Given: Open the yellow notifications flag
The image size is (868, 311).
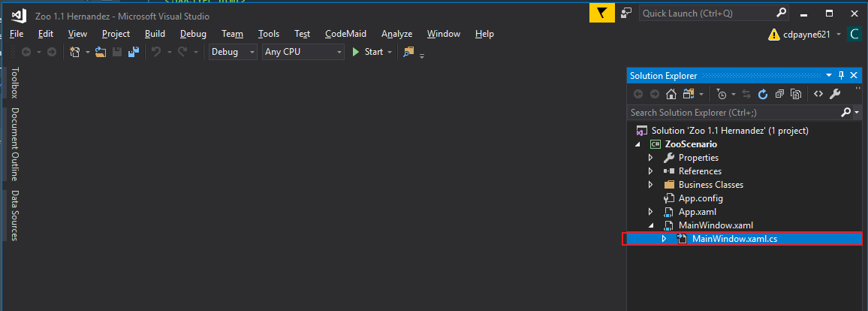Looking at the screenshot, I should pos(601,13).
